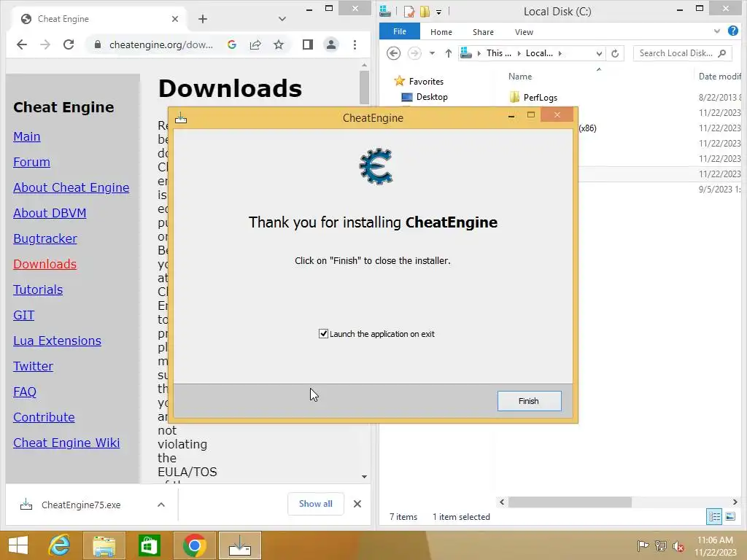Toggle Chrome side panel icon
Screen dimensions: 747x560
pos(308,44)
